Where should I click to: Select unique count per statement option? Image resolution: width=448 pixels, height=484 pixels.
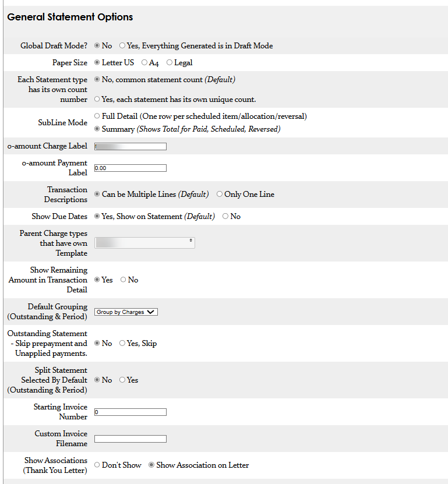97,99
